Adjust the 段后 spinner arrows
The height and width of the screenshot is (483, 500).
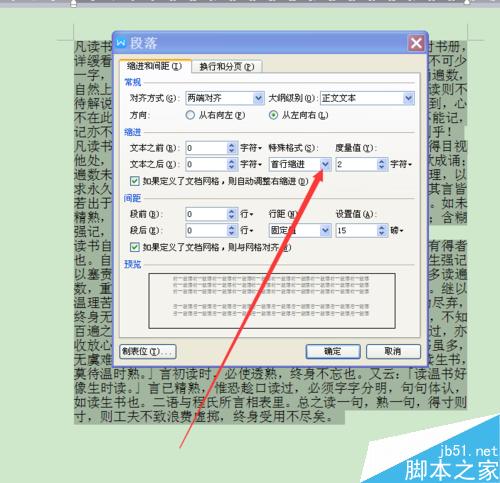(232, 230)
